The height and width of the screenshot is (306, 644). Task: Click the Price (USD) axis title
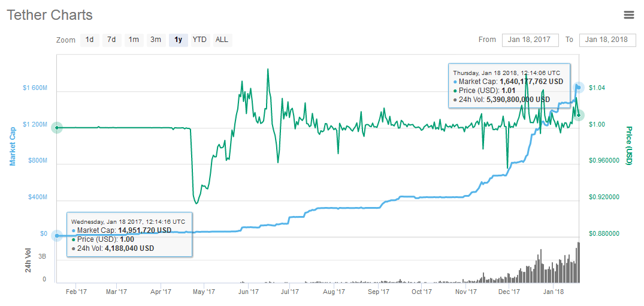[629, 146]
